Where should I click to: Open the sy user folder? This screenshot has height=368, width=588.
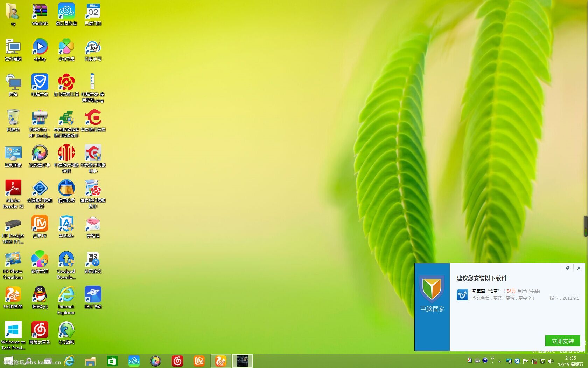[x=13, y=14]
